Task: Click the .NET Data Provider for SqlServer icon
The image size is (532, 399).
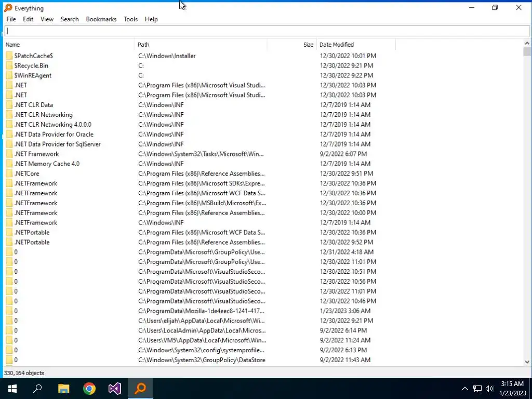Action: click(x=9, y=144)
